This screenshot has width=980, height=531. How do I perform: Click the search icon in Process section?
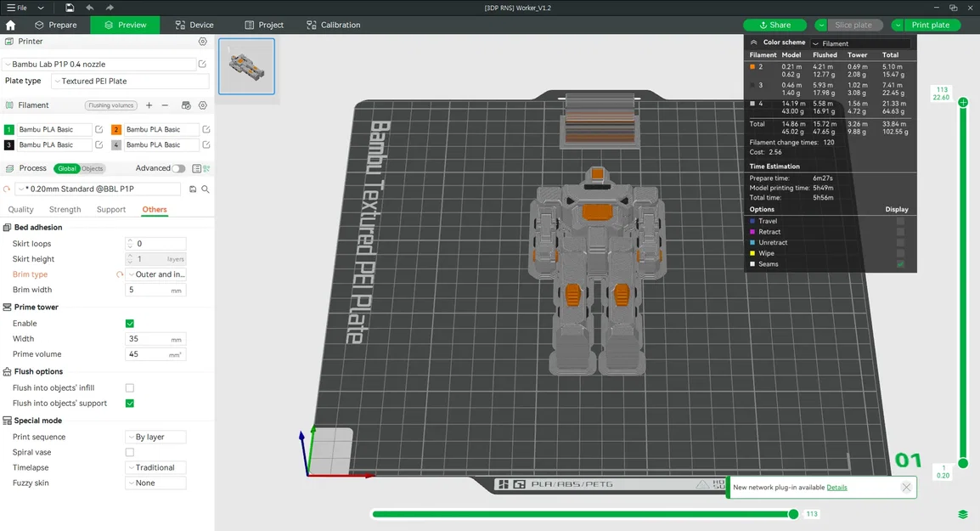click(x=206, y=189)
